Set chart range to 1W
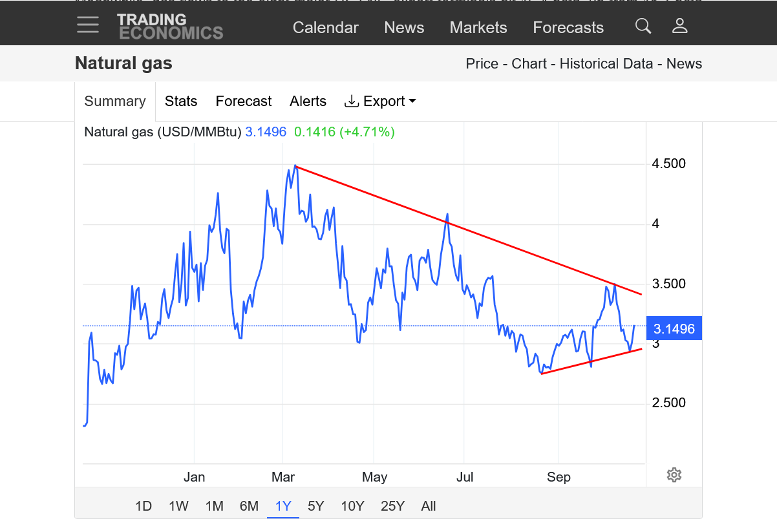The width and height of the screenshot is (777, 532). (178, 506)
